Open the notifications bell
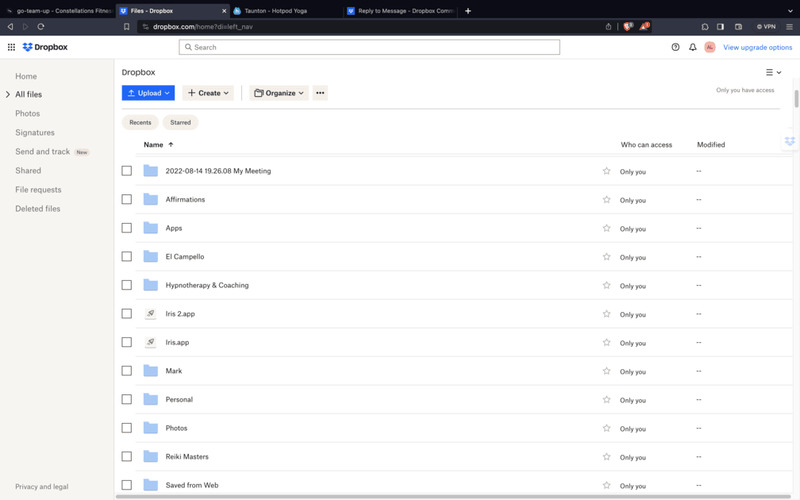The height and width of the screenshot is (500, 800). 692,47
